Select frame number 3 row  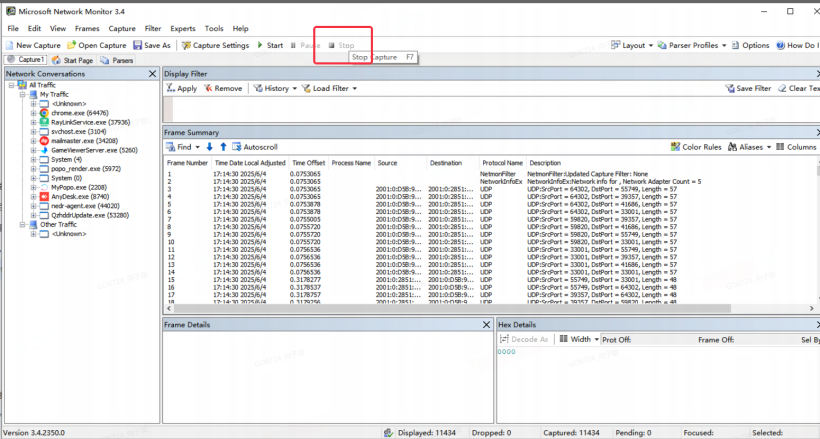click(x=489, y=189)
